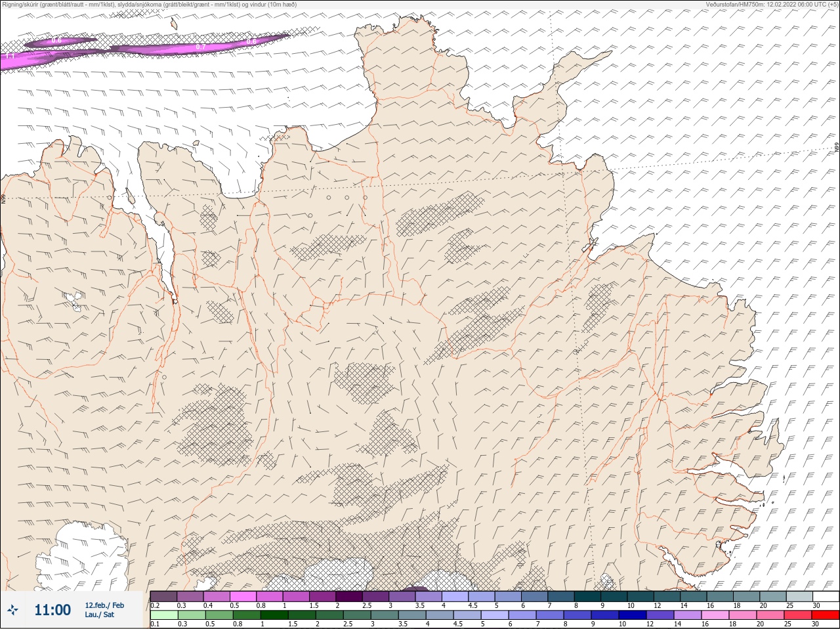Screen dimensions: 840x629
Task: Click the bright red swatch in lower legend
Action: pyautogui.click(x=826, y=615)
